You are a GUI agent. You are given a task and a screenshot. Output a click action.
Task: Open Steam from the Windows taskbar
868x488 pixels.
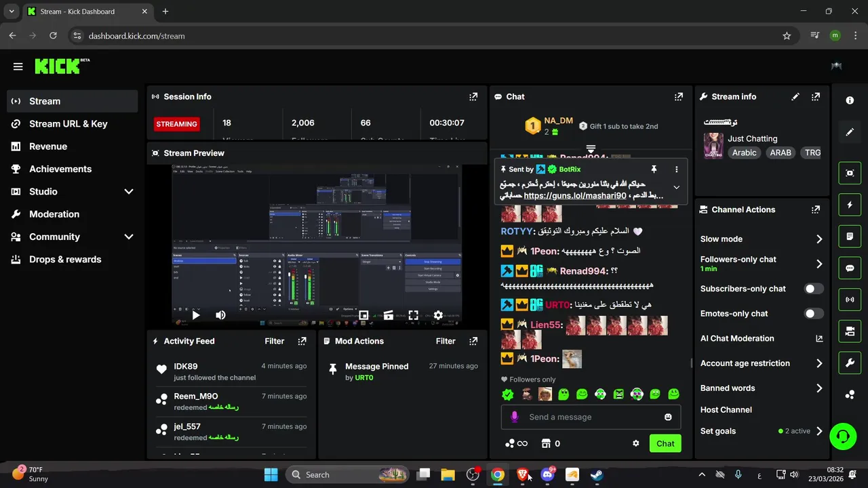click(x=597, y=474)
